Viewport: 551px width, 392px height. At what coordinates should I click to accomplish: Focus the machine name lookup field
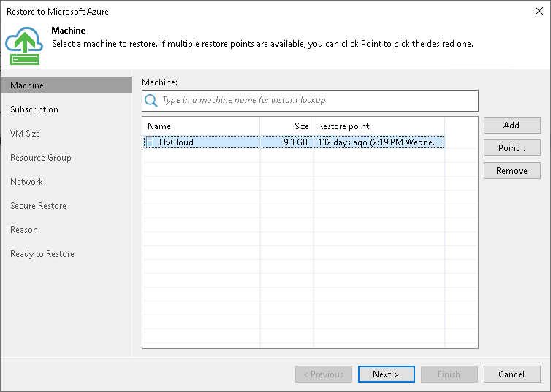pyautogui.click(x=318, y=100)
